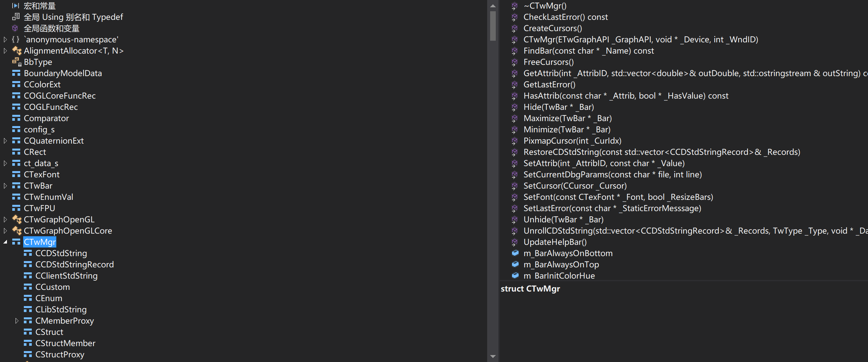Expand the ct_data_s node arrow
The image size is (868, 362).
pos(5,163)
